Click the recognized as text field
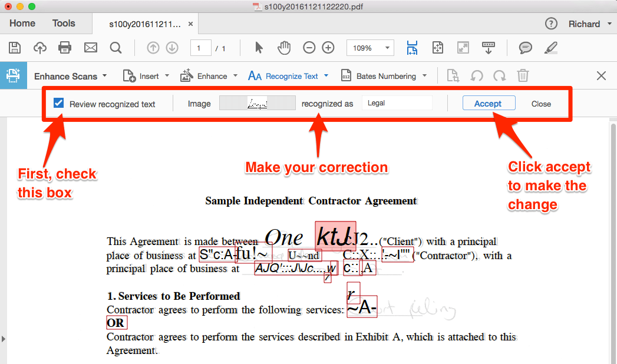This screenshot has height=364, width=617. click(x=397, y=103)
